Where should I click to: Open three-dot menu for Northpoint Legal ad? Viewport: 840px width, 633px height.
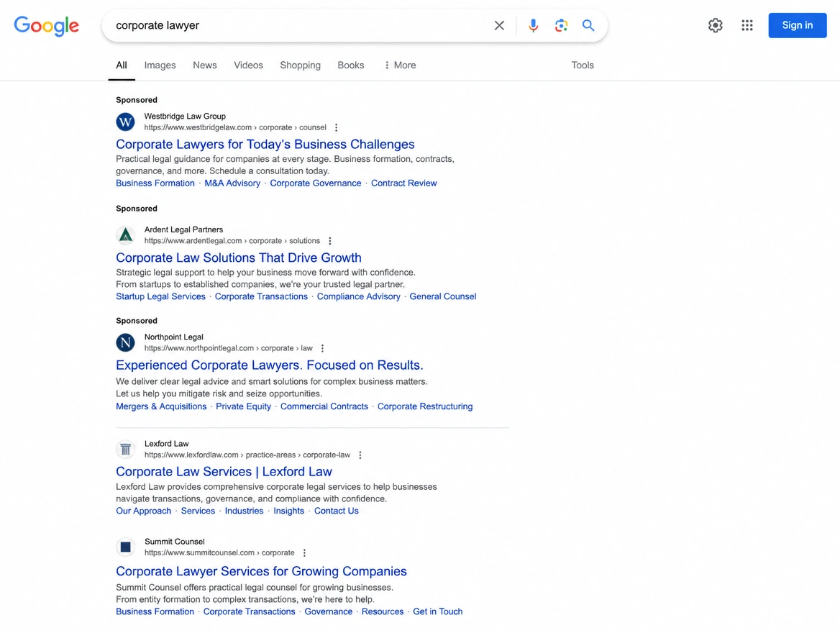(322, 348)
